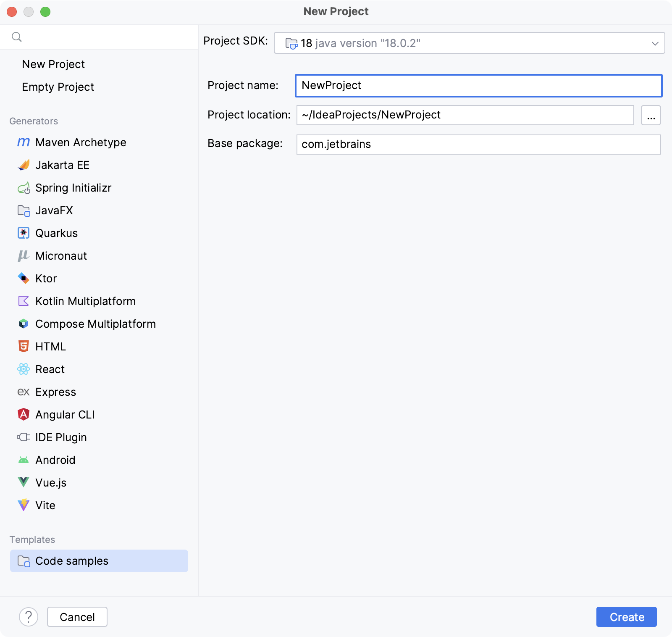Click the JavaFX folder icon

pyautogui.click(x=24, y=211)
